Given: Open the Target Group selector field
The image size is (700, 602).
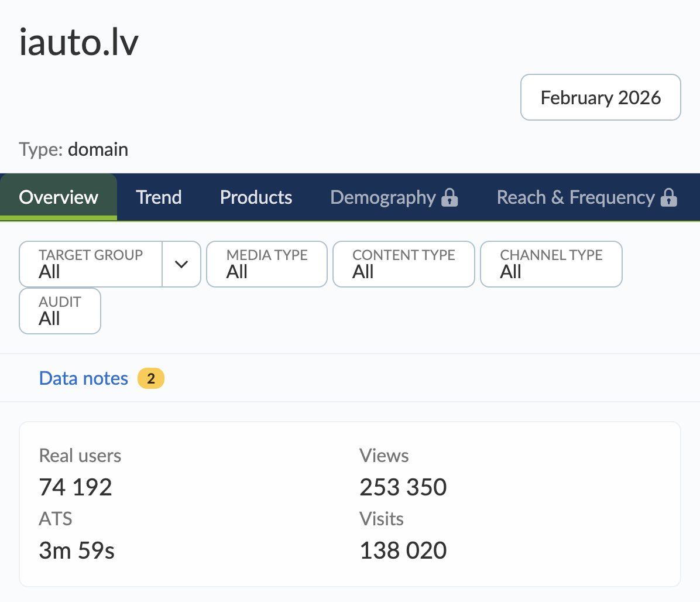Looking at the screenshot, I should [91, 264].
